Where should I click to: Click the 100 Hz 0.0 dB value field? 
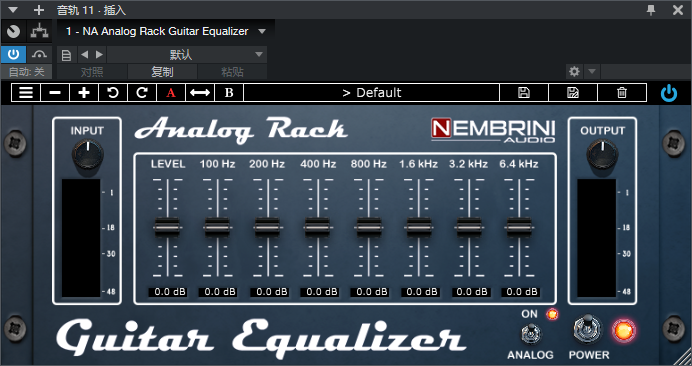[x=218, y=292]
